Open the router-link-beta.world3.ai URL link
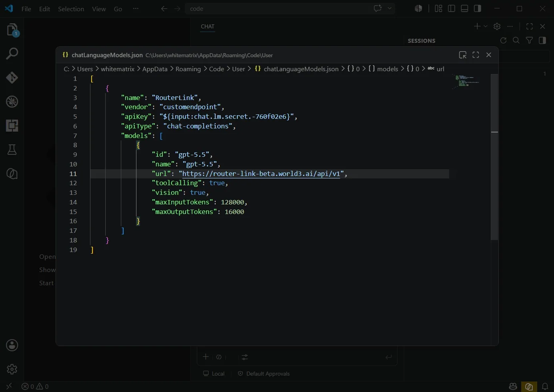The image size is (554, 392). 261,174
